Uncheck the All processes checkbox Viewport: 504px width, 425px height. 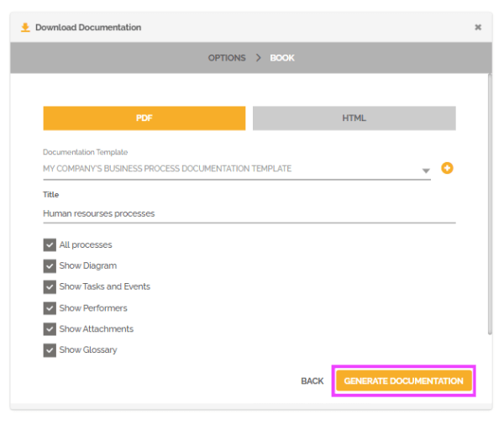coord(50,245)
